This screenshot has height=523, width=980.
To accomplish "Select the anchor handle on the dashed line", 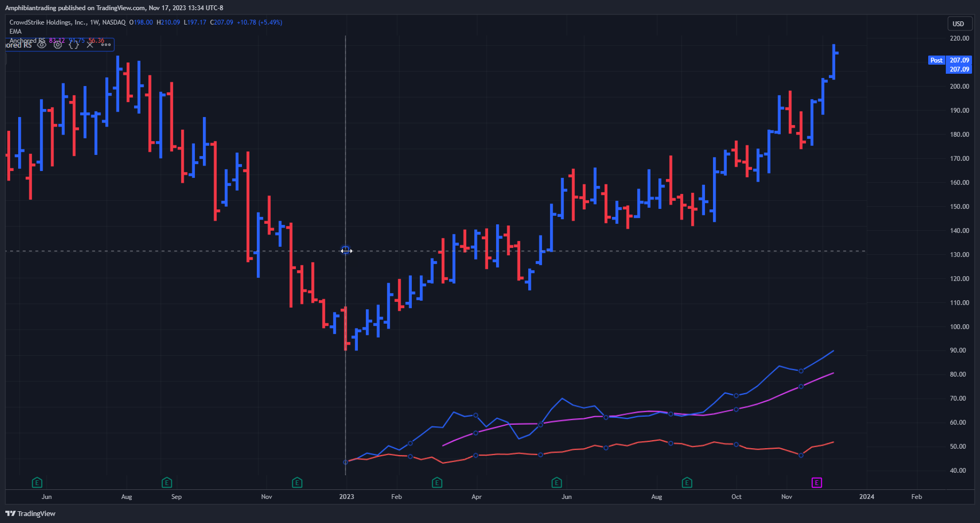I will tap(346, 251).
